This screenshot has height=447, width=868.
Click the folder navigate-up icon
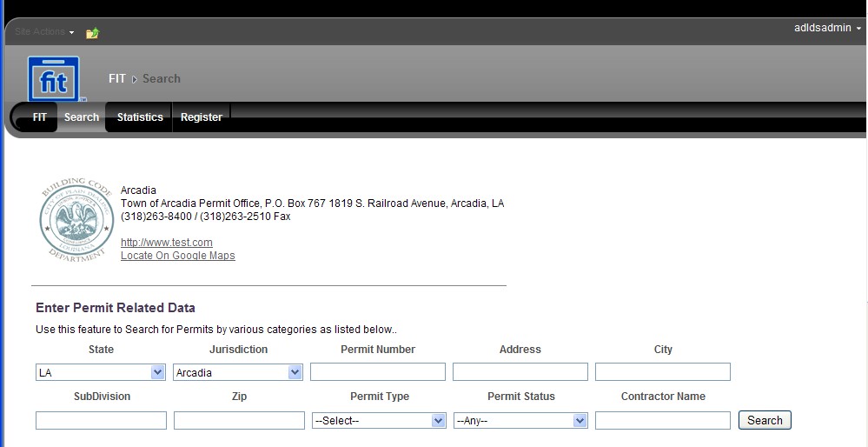pyautogui.click(x=92, y=33)
